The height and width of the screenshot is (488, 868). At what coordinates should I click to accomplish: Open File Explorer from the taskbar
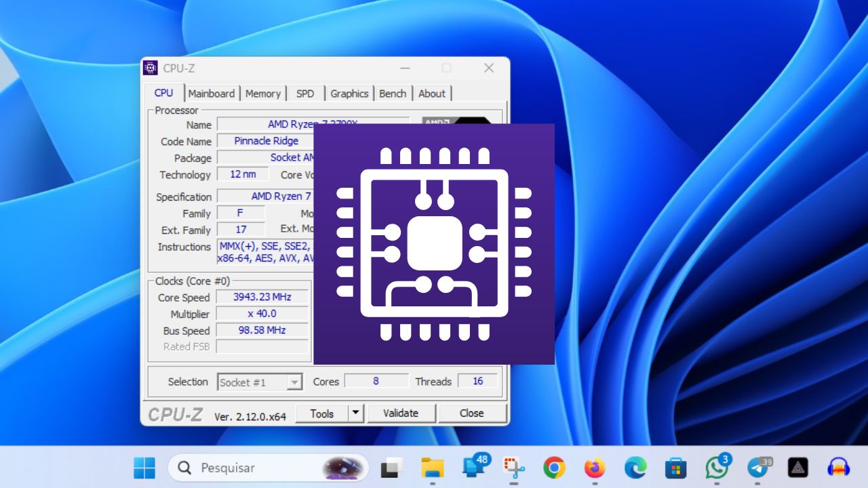[432, 468]
